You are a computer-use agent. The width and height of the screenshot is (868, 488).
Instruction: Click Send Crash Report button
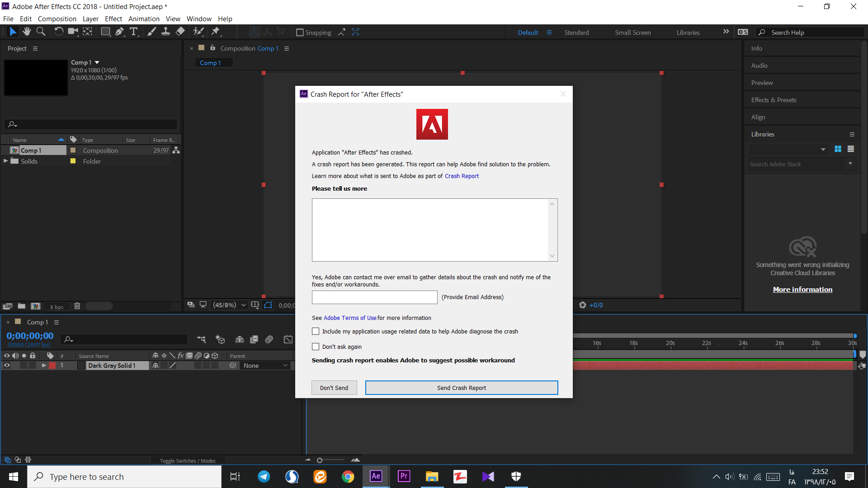(462, 388)
